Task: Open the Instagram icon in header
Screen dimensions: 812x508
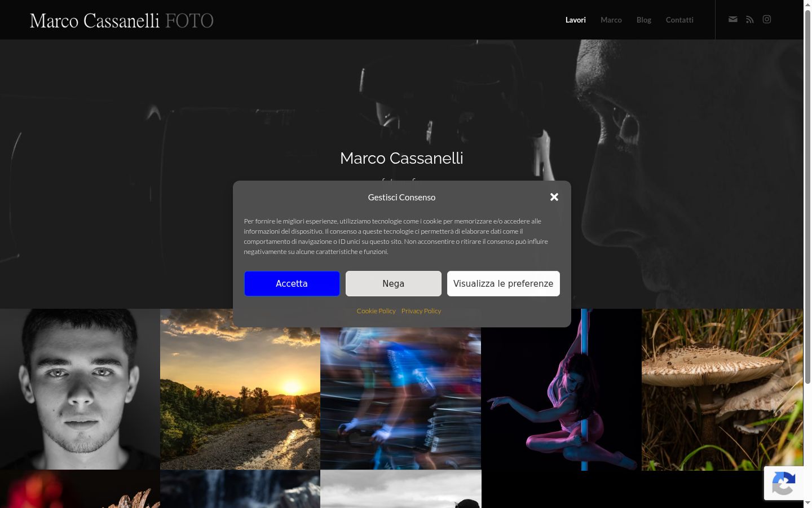Action: click(x=767, y=19)
